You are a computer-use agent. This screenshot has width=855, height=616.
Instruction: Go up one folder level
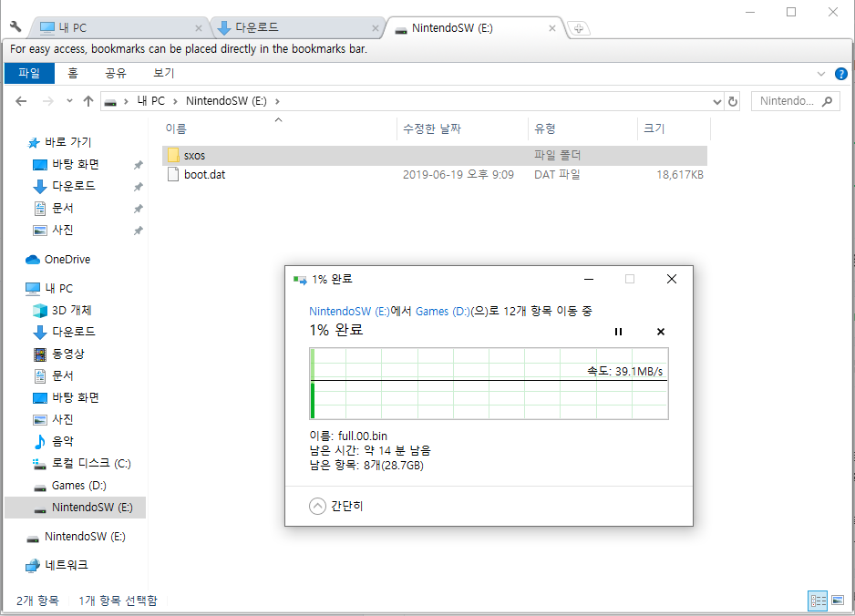click(88, 101)
